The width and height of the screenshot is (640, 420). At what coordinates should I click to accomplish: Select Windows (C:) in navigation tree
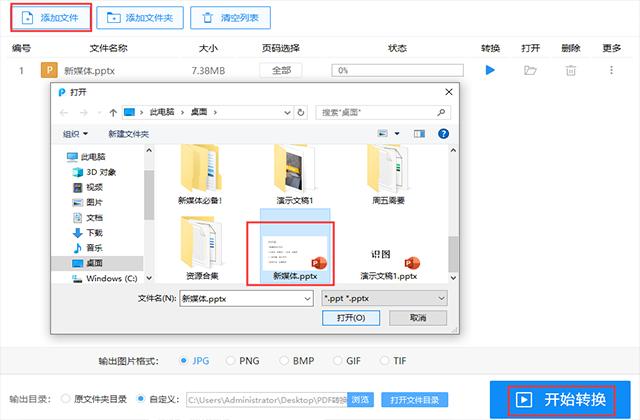pyautogui.click(x=104, y=278)
